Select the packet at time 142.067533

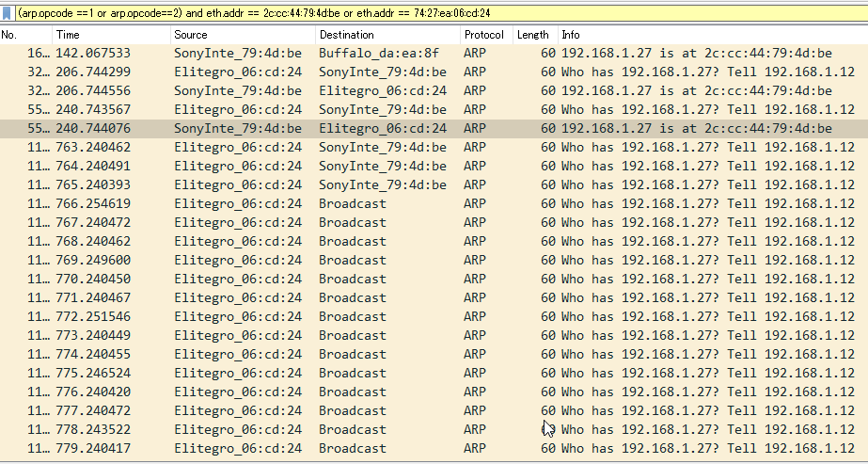pyautogui.click(x=434, y=53)
